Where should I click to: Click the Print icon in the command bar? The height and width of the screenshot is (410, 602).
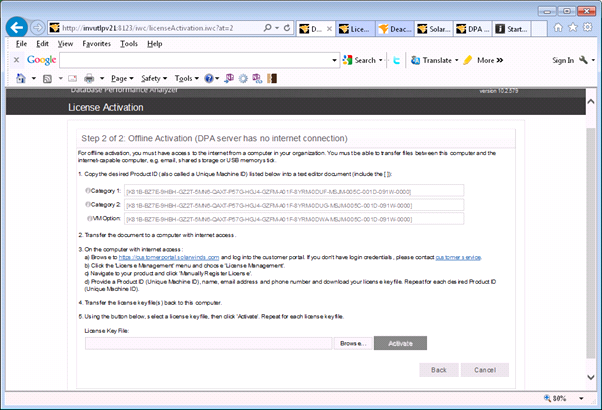tap(89, 79)
